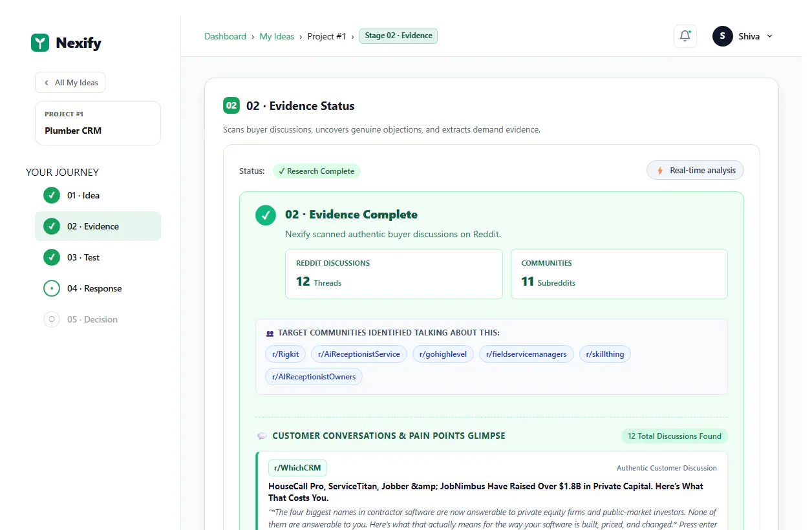
Task: Click the Project #1 breadcrumb
Action: 326,36
